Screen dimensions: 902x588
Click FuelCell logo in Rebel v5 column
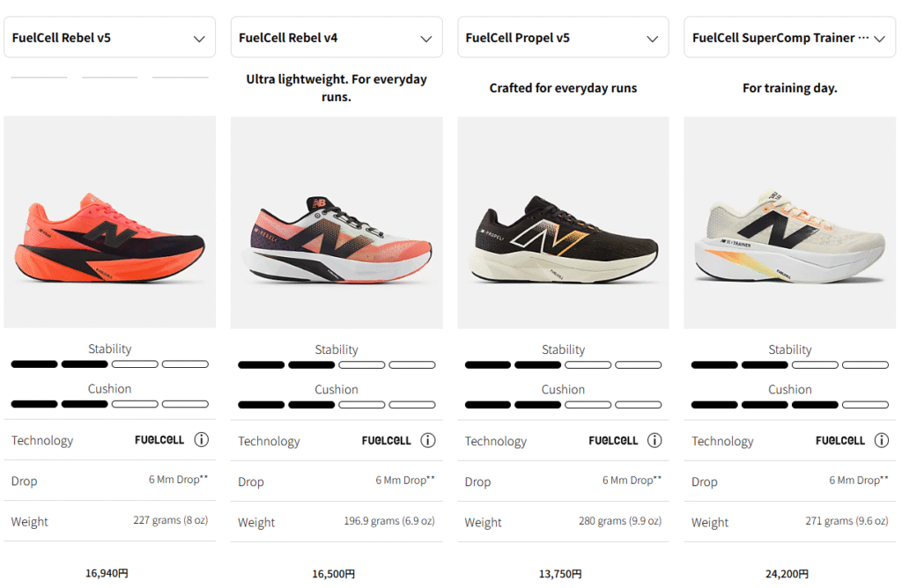point(159,439)
